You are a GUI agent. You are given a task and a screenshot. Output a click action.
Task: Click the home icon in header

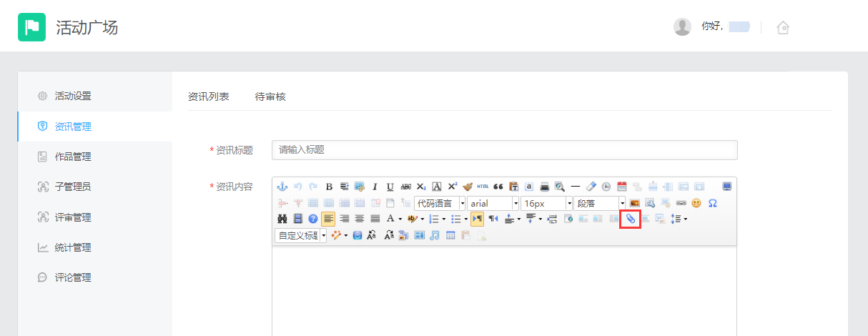coord(783,28)
